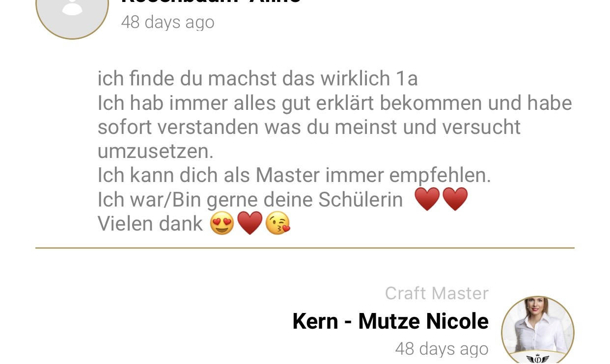The width and height of the screenshot is (610, 364).
Task: Click the 48 days ago timestamp under Nicole
Action: (442, 349)
